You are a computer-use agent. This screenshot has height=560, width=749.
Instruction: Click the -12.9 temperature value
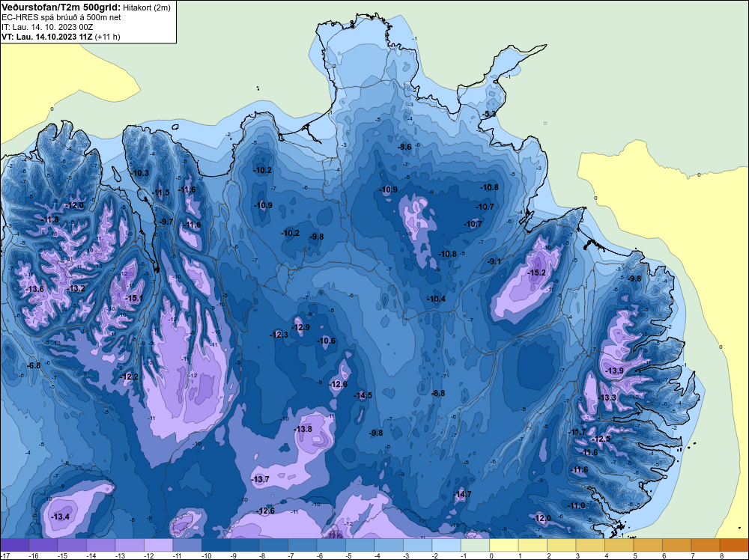pyautogui.click(x=300, y=327)
